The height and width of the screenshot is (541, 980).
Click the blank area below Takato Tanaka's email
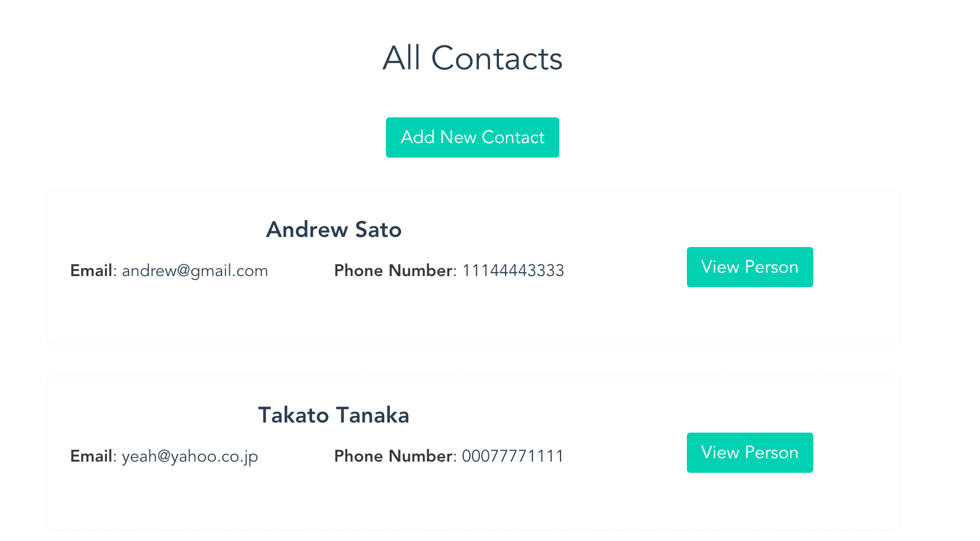[x=168, y=497]
